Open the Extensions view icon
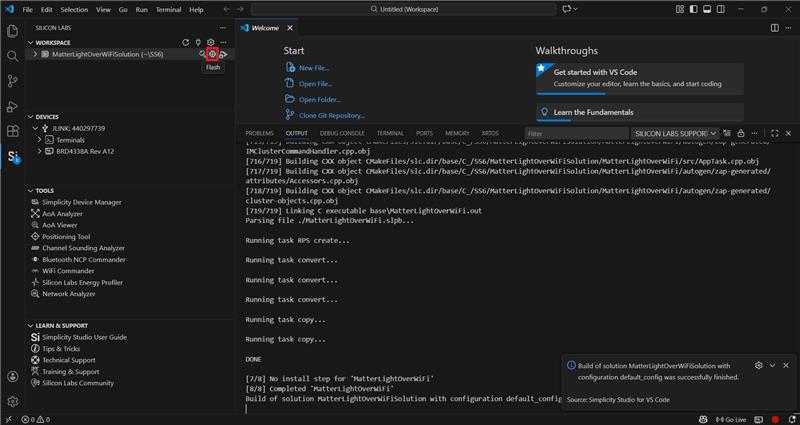The image size is (800, 425). pos(12,131)
